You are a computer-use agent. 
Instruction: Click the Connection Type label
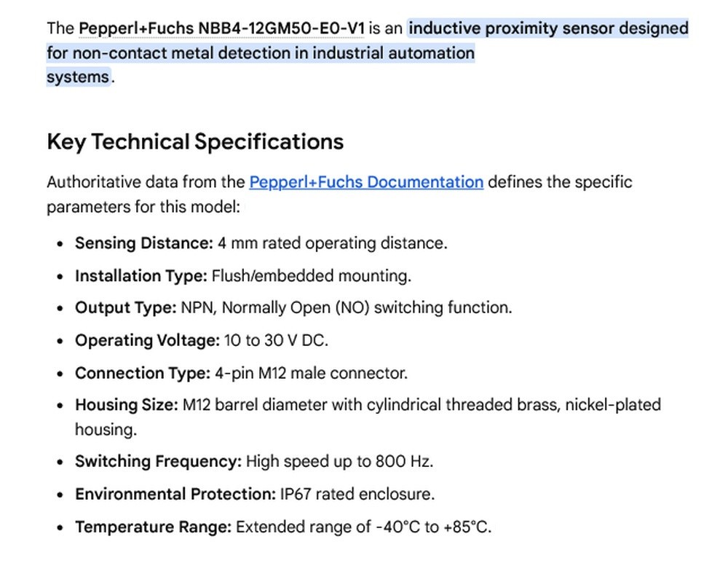tap(143, 373)
